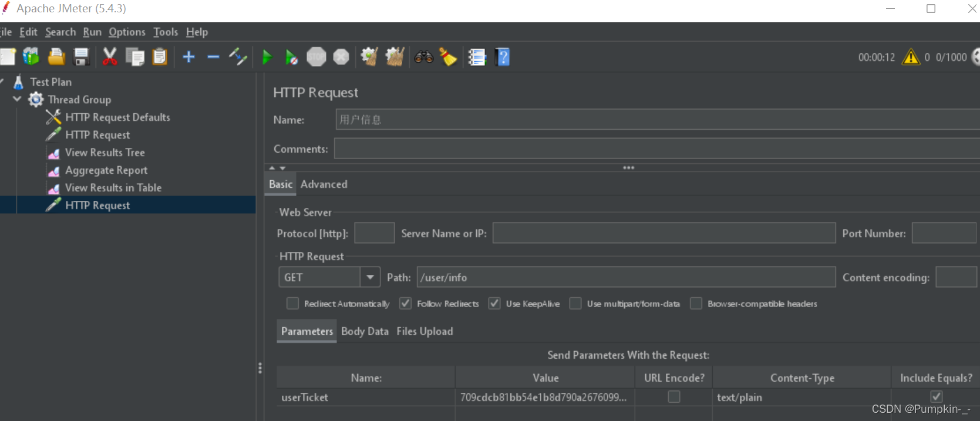Toggle the Use KeepAlive checkbox
This screenshot has height=421, width=980.
[x=494, y=304]
